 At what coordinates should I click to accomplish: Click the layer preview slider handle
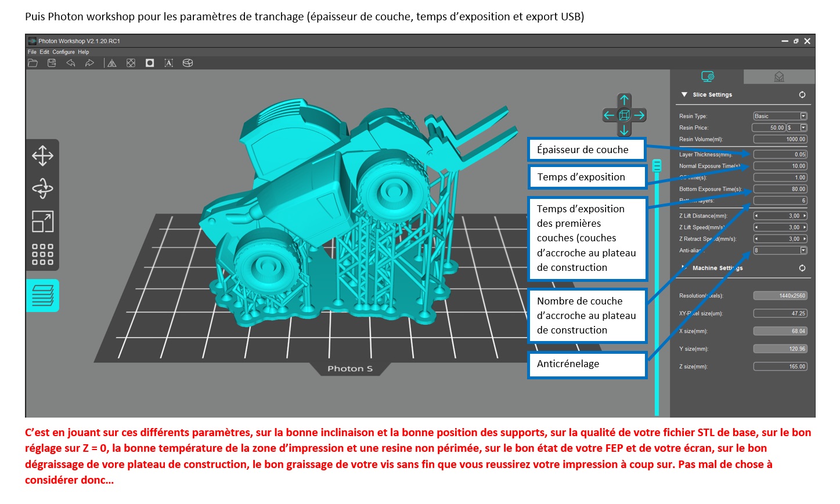657,166
